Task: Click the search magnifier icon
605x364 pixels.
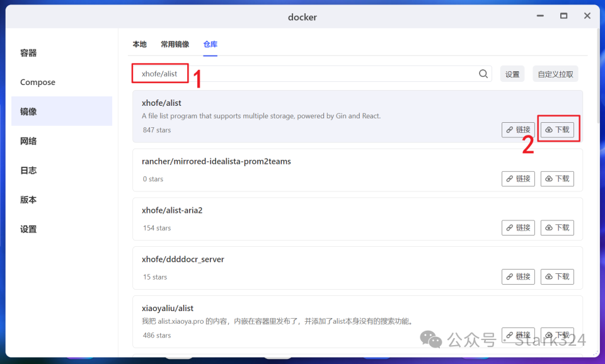Action: [483, 74]
